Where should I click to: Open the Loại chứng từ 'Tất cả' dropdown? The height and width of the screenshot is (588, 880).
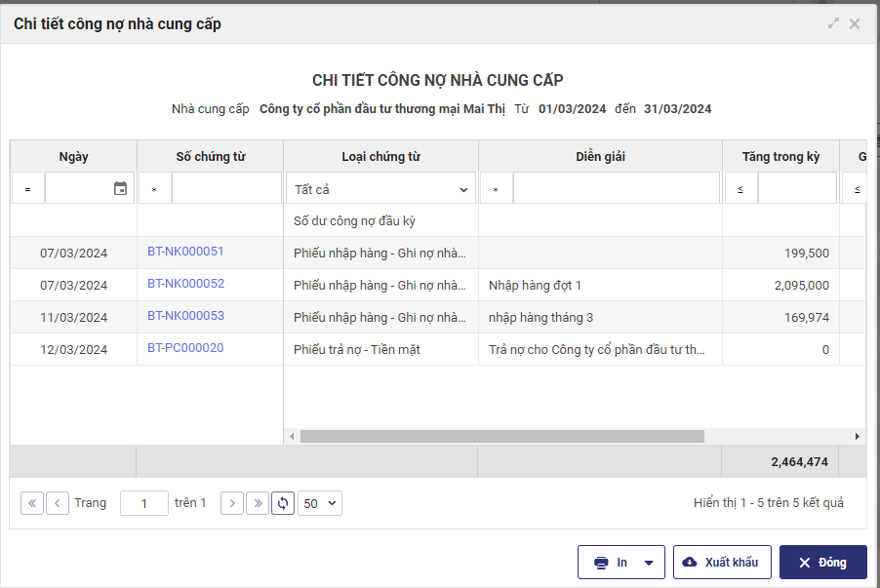(x=381, y=189)
